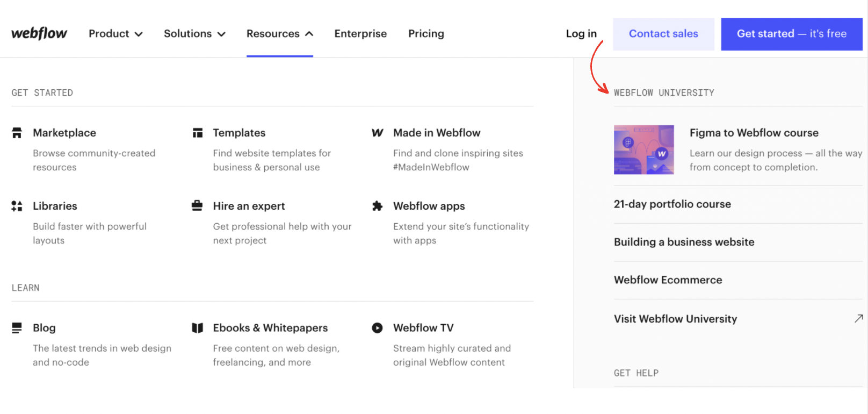868x414 pixels.
Task: Click the Contact sales button
Action: 663,34
